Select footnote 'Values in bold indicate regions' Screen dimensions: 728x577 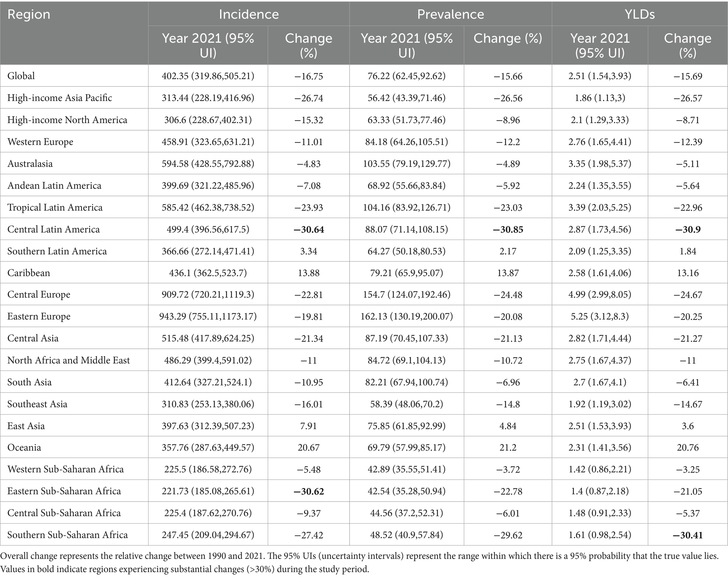click(x=184, y=569)
